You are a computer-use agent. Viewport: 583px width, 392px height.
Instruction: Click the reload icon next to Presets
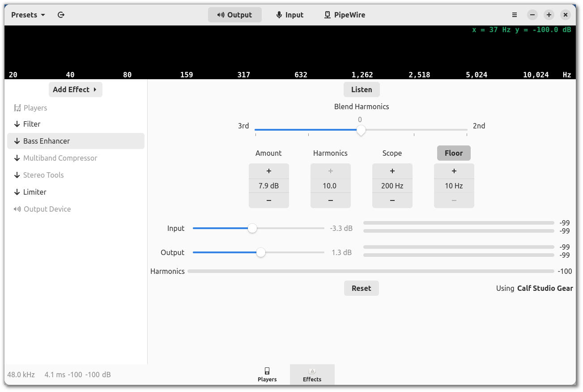pos(61,15)
